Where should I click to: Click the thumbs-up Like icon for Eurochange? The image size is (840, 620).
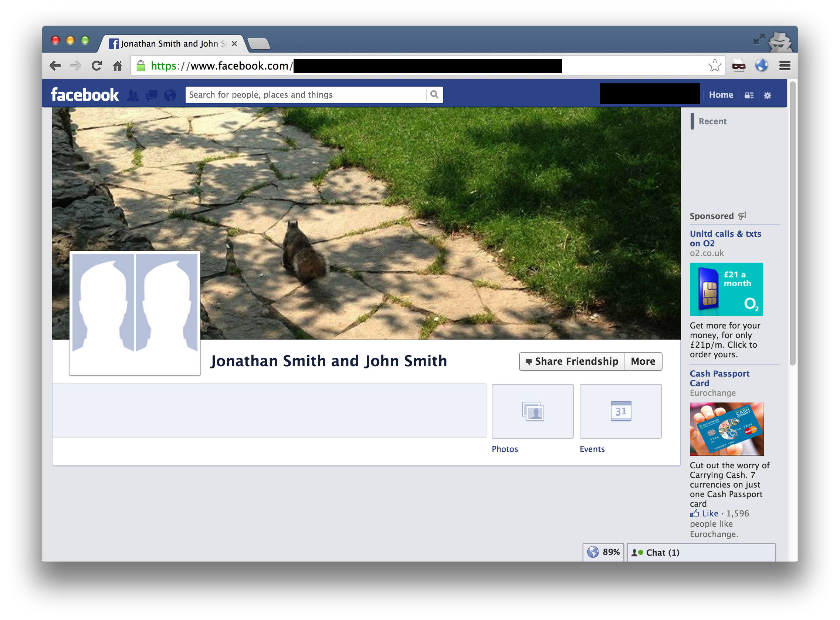(694, 513)
